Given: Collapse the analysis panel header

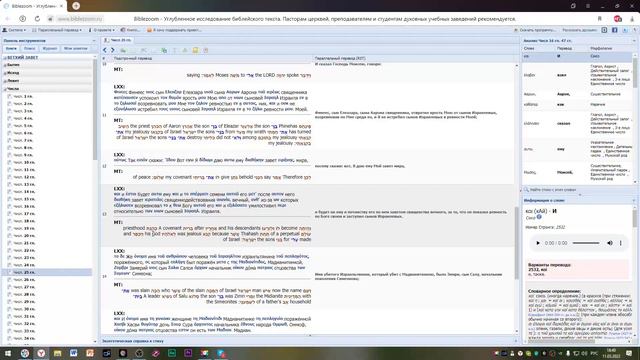Looking at the screenshot, I should [634, 40].
